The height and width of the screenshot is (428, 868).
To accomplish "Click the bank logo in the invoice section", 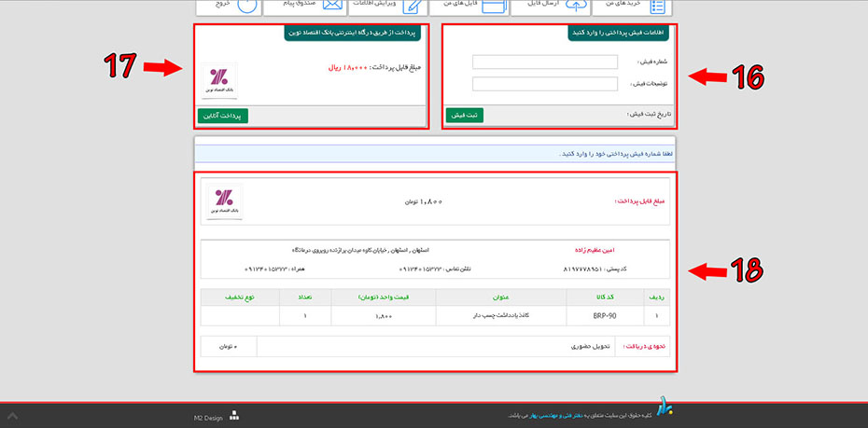I will [x=224, y=201].
